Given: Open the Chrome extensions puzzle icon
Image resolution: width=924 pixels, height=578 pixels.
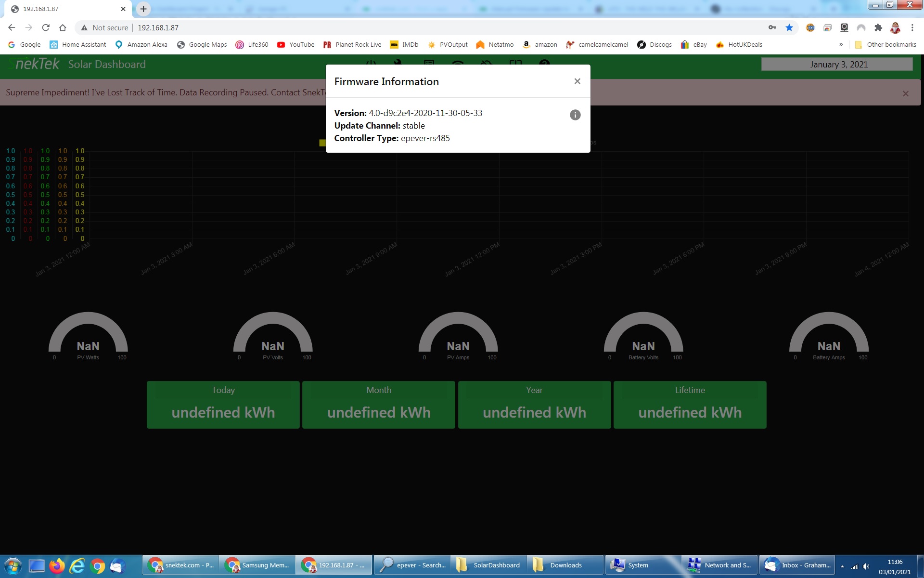Looking at the screenshot, I should pos(878,28).
